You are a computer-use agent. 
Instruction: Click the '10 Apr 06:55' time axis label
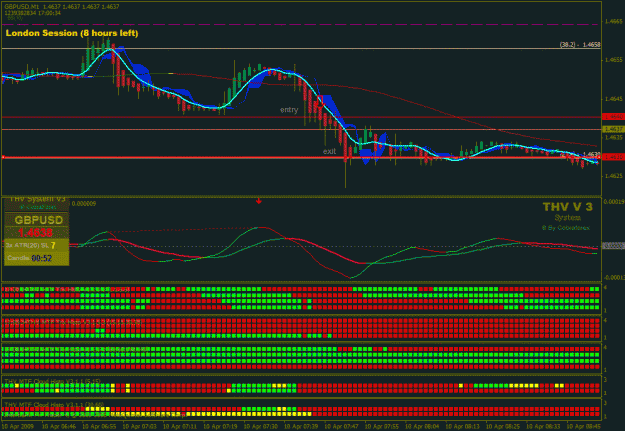pos(99,427)
